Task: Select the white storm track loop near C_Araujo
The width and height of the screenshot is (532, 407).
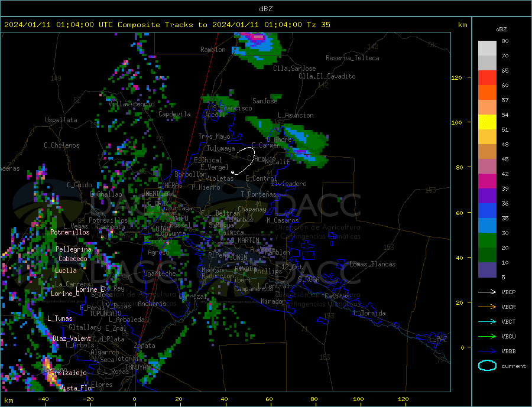Action: [243, 161]
